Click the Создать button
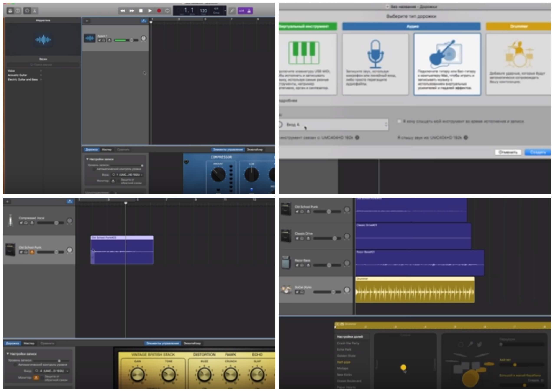Screen dimensions: 554x392 538,152
